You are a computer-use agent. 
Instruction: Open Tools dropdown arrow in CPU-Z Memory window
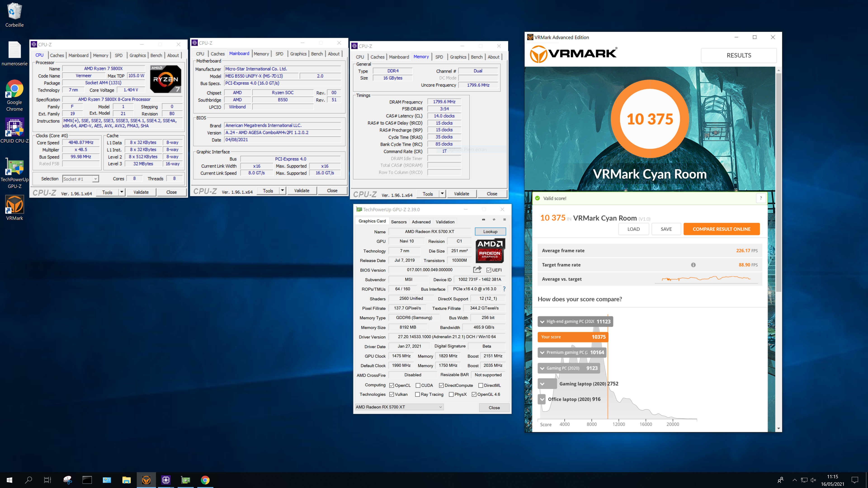point(442,194)
